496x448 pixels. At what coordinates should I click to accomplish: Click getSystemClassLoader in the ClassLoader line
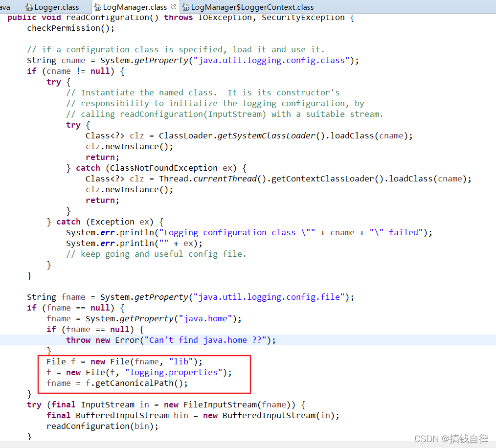[267, 136]
